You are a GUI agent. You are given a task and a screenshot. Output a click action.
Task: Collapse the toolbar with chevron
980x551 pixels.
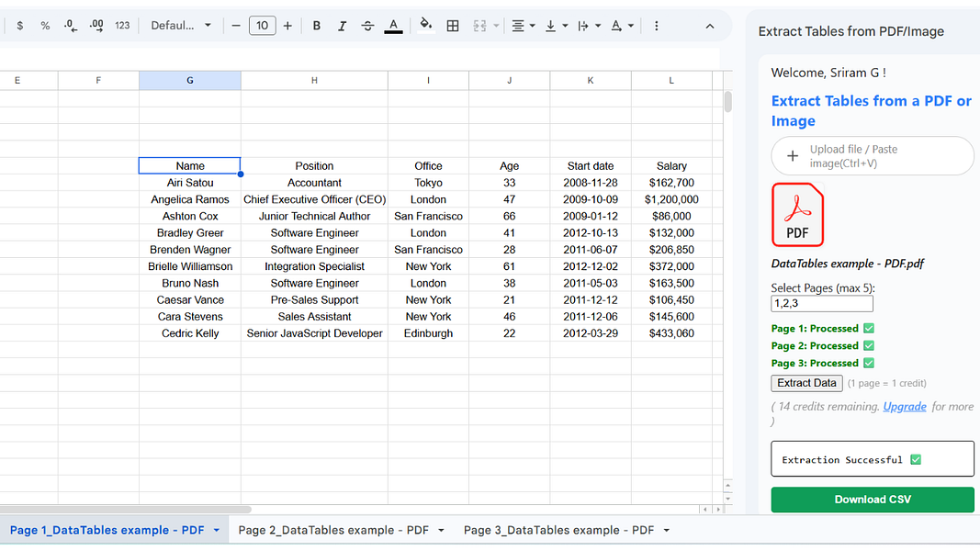tap(710, 26)
